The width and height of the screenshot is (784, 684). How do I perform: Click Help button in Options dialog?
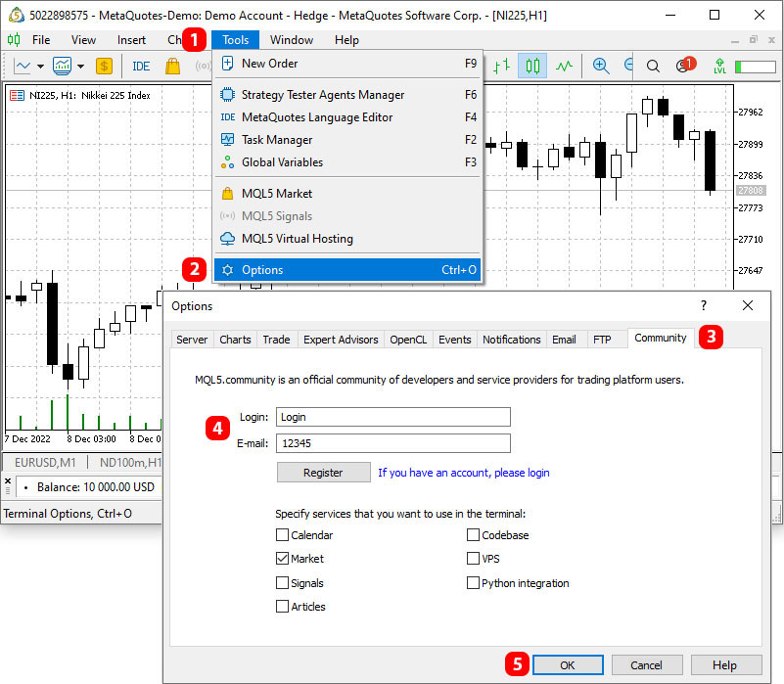pos(725,665)
